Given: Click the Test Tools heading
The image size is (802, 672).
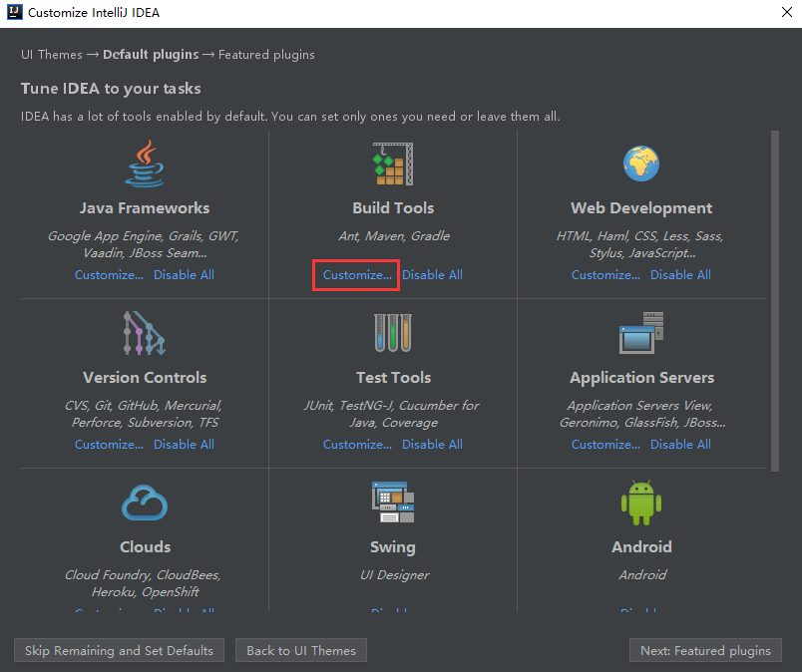Looking at the screenshot, I should (393, 378).
